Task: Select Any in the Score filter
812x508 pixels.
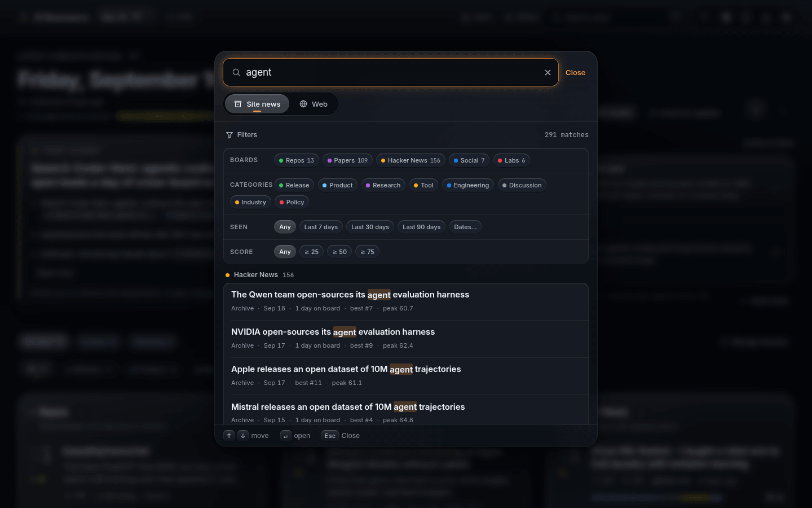Action: [x=285, y=252]
